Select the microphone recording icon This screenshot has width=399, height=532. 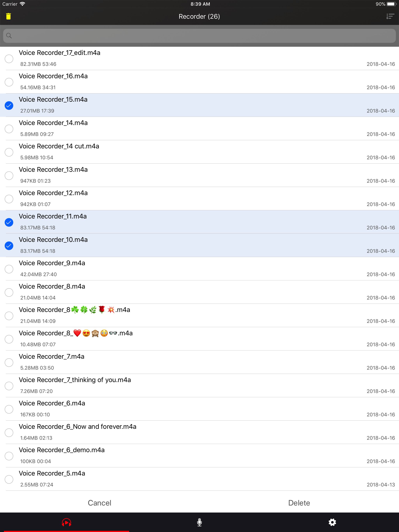click(x=199, y=522)
